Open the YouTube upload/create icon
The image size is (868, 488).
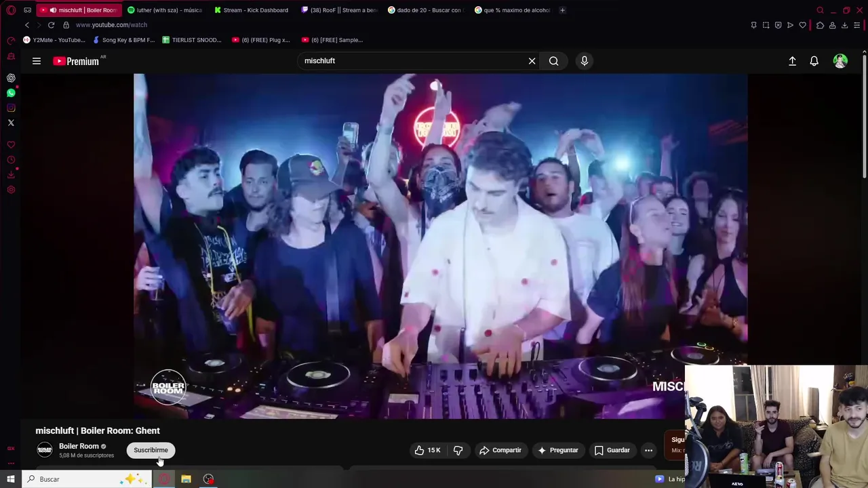[792, 61]
